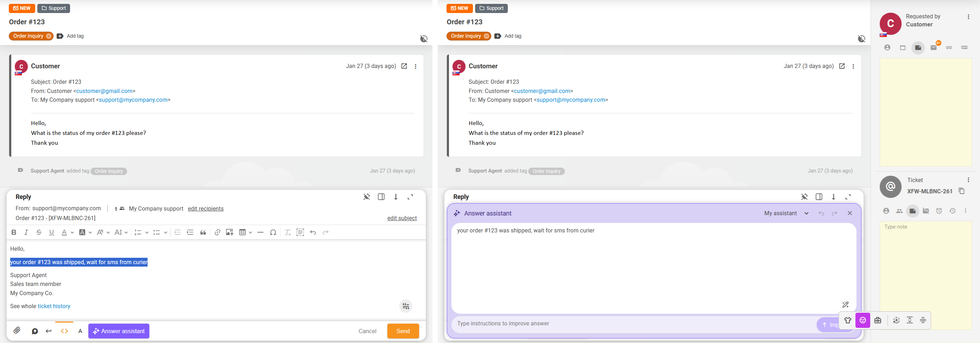Select the casual t-shirt tone icon
This screenshot has height=343, width=980.
[x=848, y=320]
